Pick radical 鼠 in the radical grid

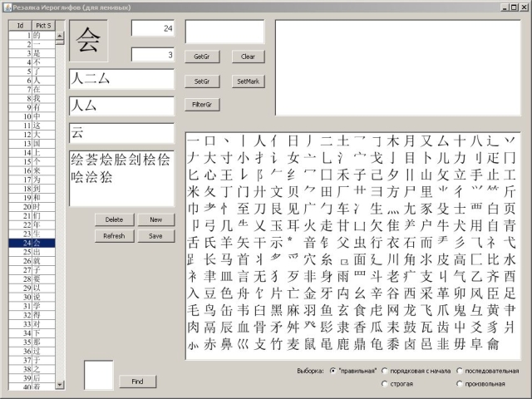[310, 344]
